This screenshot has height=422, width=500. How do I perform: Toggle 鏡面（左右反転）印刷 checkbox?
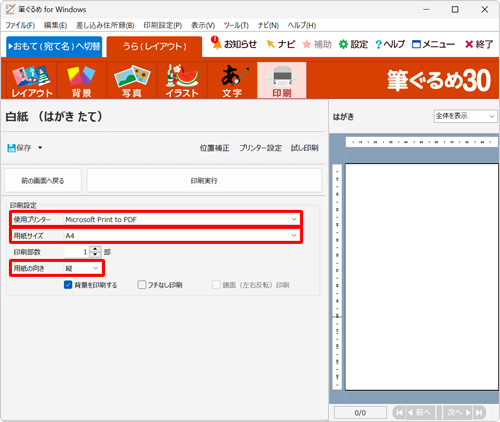click(x=216, y=285)
